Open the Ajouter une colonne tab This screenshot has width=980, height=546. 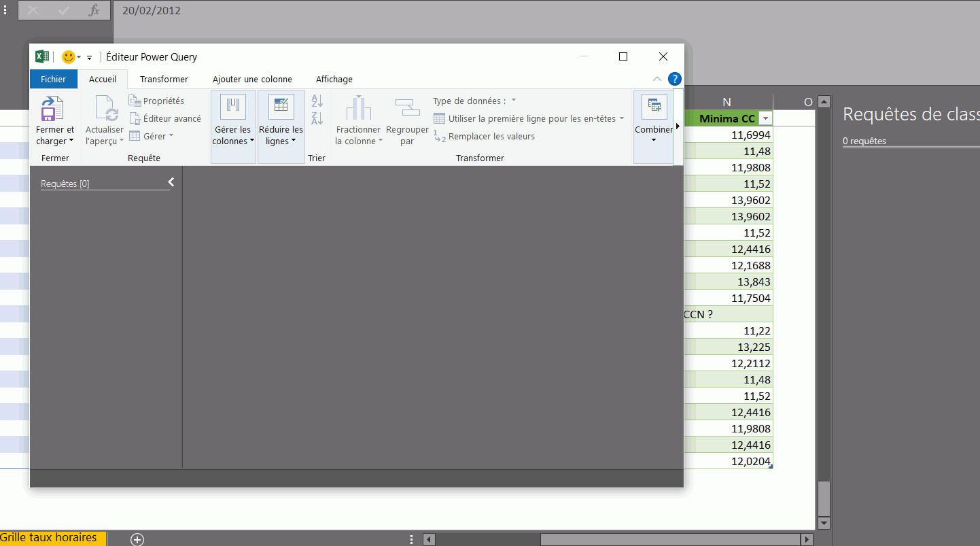coord(252,80)
